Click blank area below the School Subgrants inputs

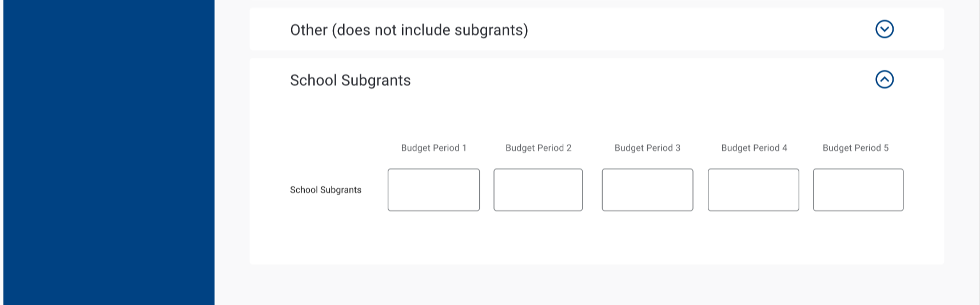pos(595,240)
